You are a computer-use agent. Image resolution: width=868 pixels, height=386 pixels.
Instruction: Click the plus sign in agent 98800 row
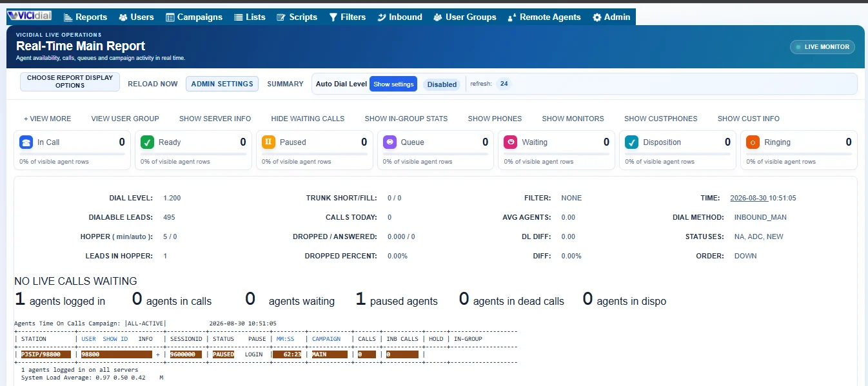(157, 354)
